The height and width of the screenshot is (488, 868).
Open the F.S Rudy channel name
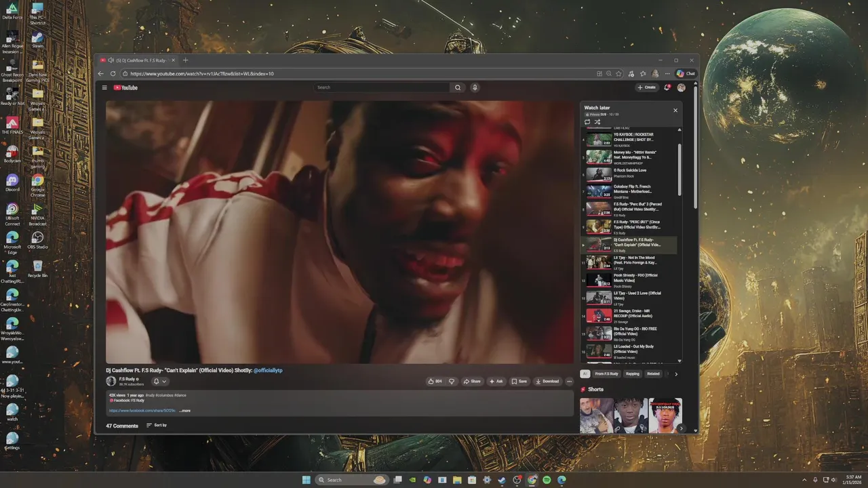click(x=127, y=379)
